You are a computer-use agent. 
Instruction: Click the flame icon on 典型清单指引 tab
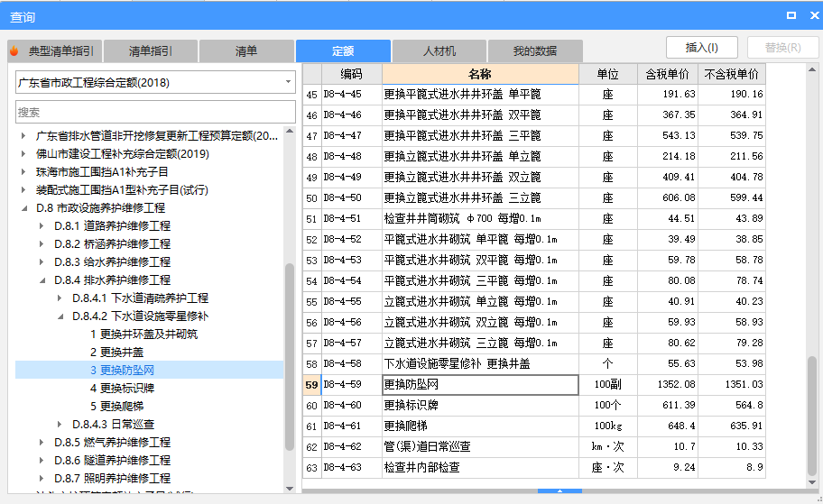coord(14,50)
